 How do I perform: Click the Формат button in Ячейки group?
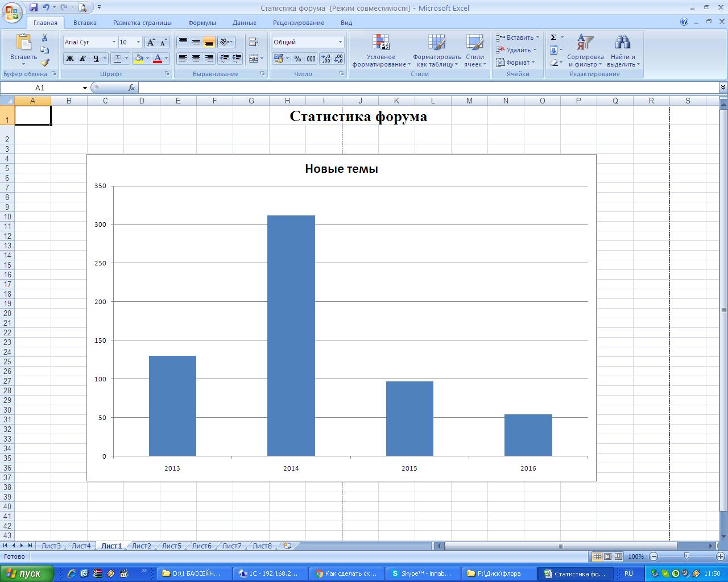pyautogui.click(x=516, y=63)
